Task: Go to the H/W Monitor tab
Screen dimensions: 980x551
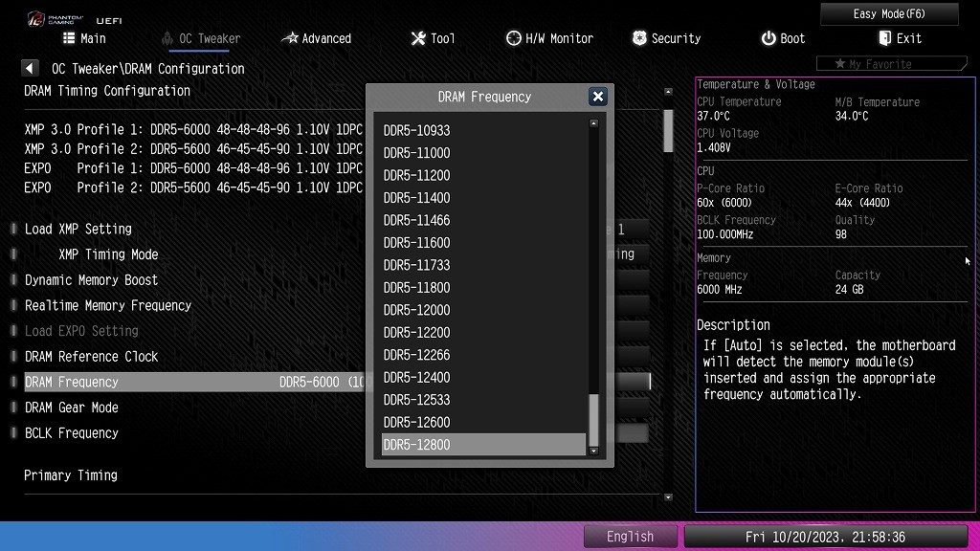Action: click(x=549, y=38)
